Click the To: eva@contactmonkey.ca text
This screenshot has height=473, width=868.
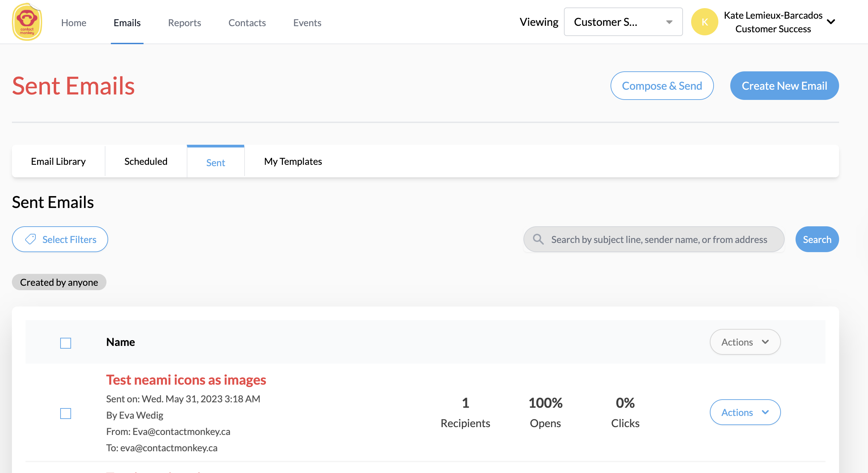pyautogui.click(x=162, y=448)
